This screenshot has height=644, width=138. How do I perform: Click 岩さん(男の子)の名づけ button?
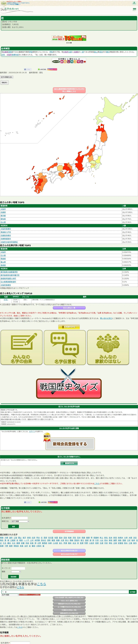[x=69, y=551]
